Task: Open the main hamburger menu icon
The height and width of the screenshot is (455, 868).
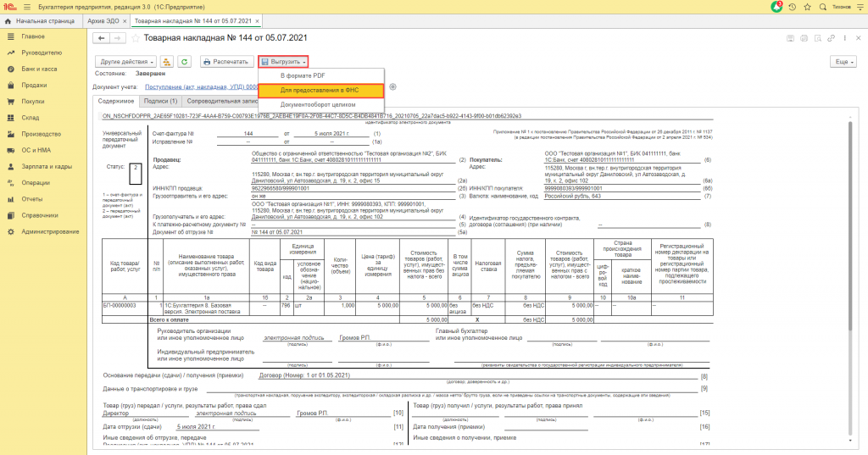Action: click(26, 7)
